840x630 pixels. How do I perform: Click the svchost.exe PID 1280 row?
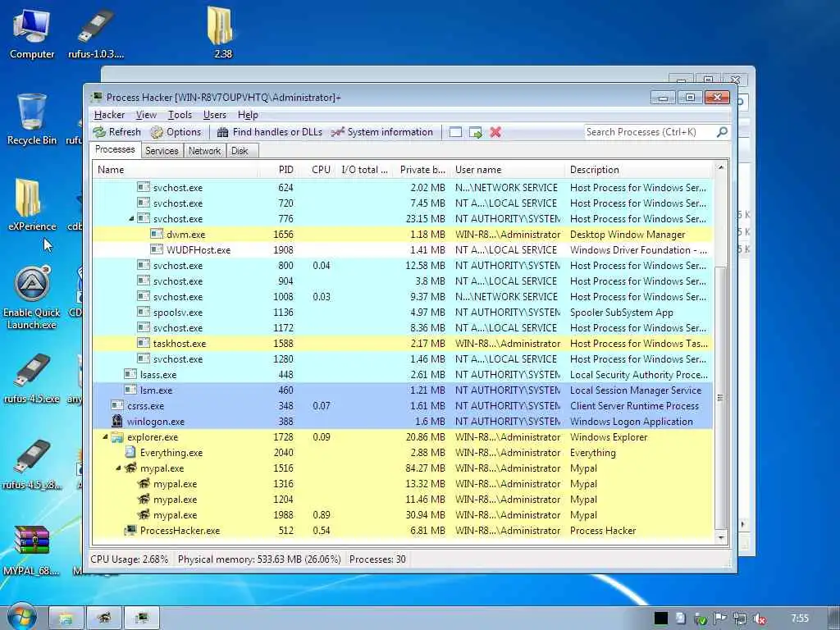point(402,359)
